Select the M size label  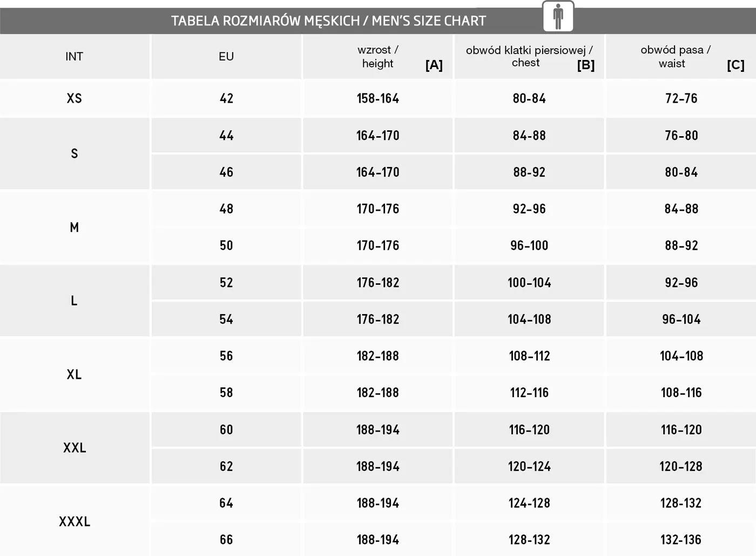75,227
